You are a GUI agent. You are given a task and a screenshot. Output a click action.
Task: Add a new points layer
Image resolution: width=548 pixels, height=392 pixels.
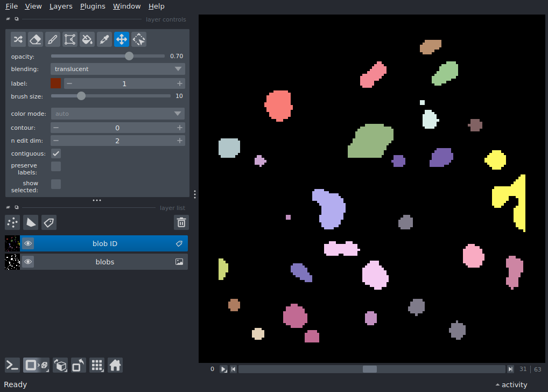(x=12, y=222)
